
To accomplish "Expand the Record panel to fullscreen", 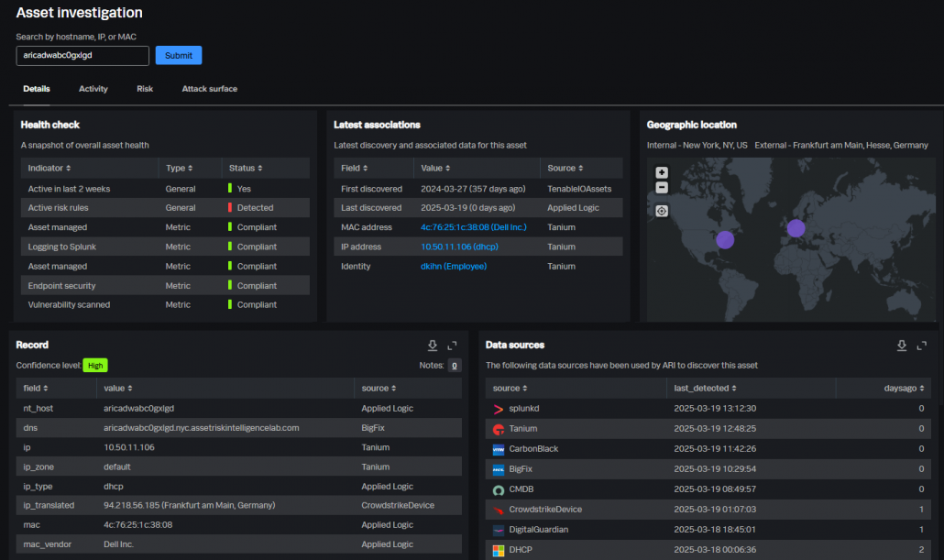I will tap(452, 346).
